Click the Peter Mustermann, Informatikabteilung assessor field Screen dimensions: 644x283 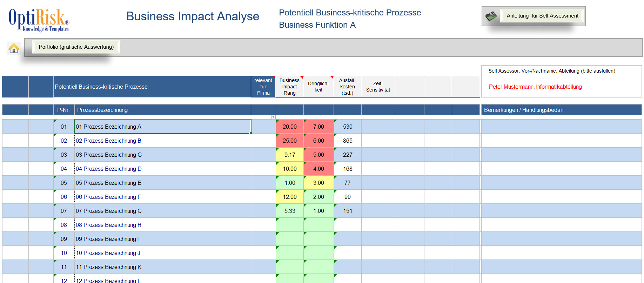coord(535,87)
